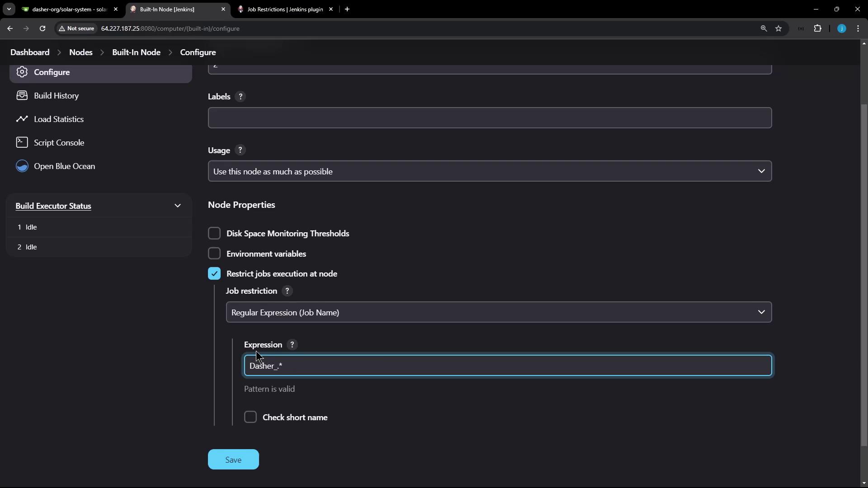
Task: Tick the Check short name checkbox
Action: point(250,417)
